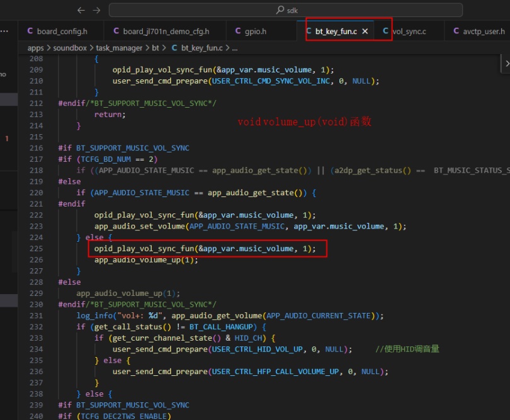Click log_info call on line 231
Image resolution: width=510 pixels, height=420 pixels.
(x=94, y=315)
